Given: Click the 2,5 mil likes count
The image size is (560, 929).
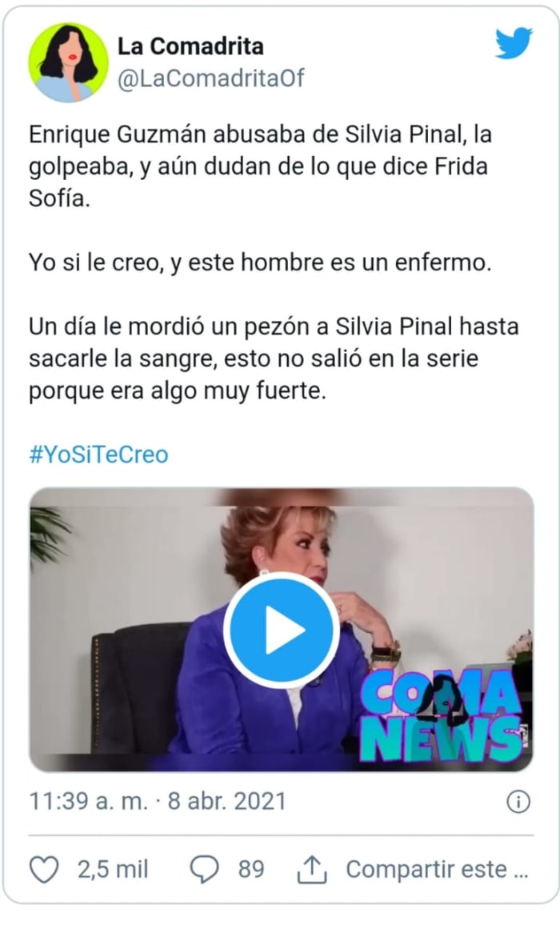Looking at the screenshot, I should coord(113,870).
